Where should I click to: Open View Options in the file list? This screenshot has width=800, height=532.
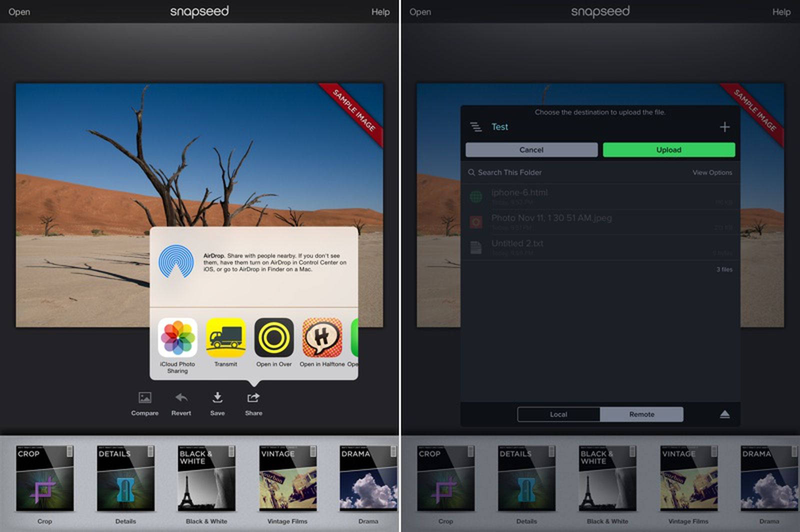(x=711, y=172)
